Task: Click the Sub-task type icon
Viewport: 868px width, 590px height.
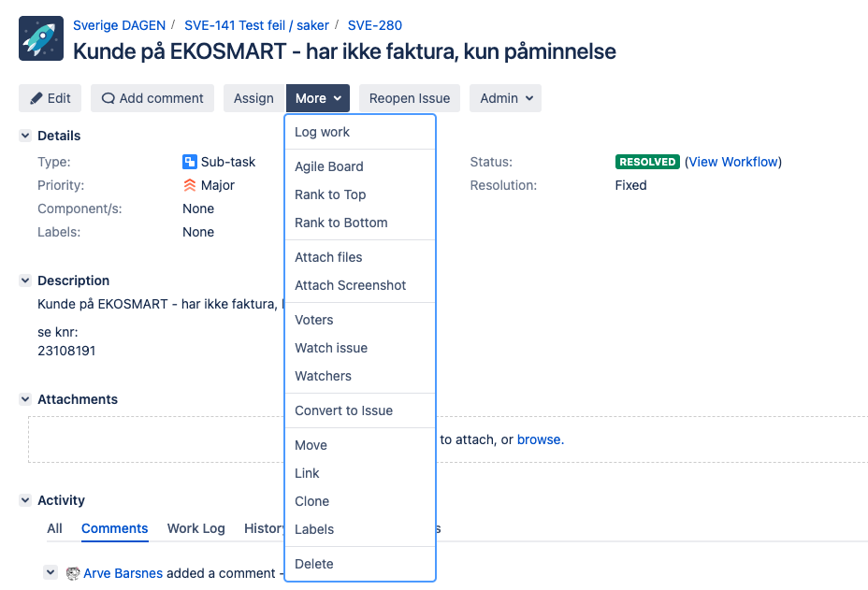Action: pyautogui.click(x=189, y=162)
